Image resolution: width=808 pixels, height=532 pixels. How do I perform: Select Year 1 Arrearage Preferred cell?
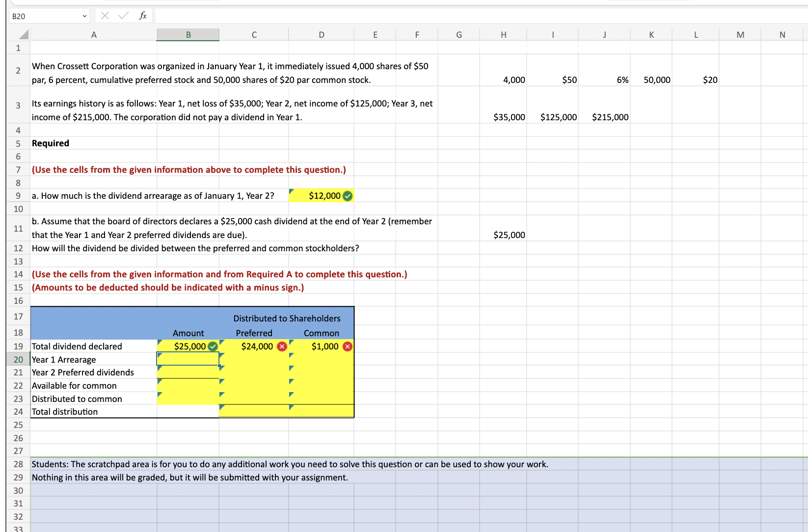click(254, 359)
